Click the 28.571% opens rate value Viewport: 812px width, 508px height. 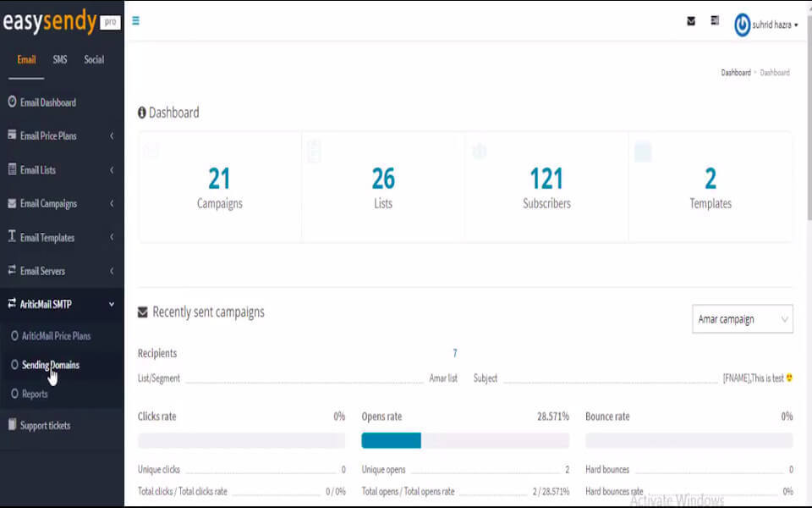pos(552,417)
